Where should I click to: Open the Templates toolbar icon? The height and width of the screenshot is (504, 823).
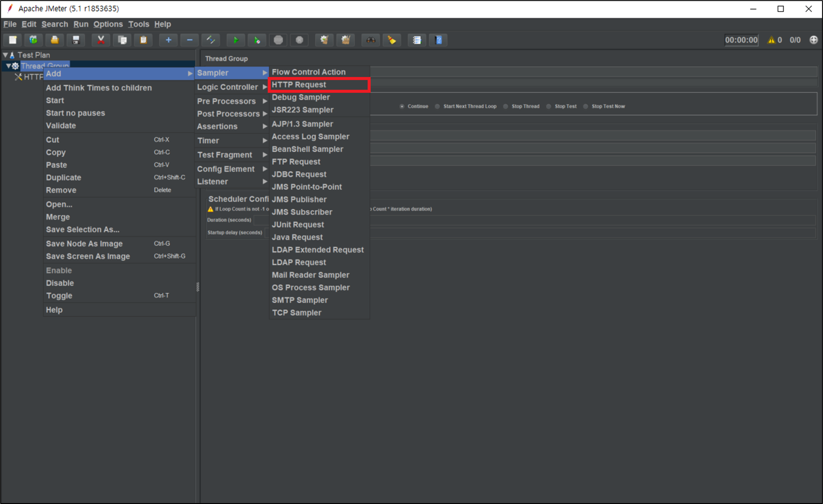click(34, 40)
